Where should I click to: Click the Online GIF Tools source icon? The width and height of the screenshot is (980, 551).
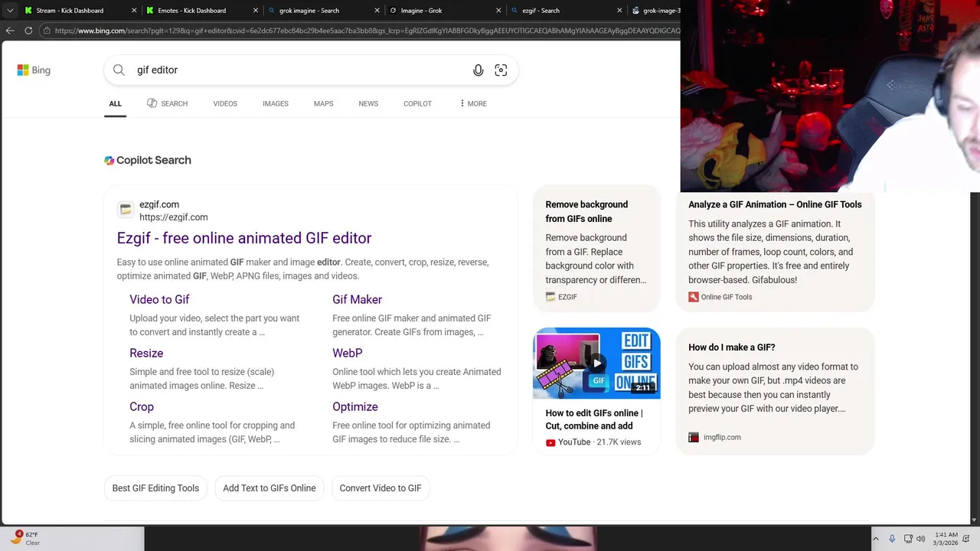(x=693, y=297)
